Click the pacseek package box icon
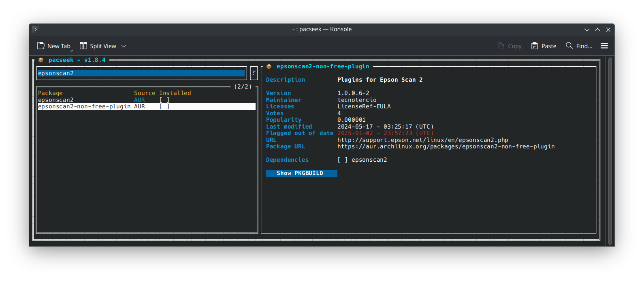 click(41, 60)
